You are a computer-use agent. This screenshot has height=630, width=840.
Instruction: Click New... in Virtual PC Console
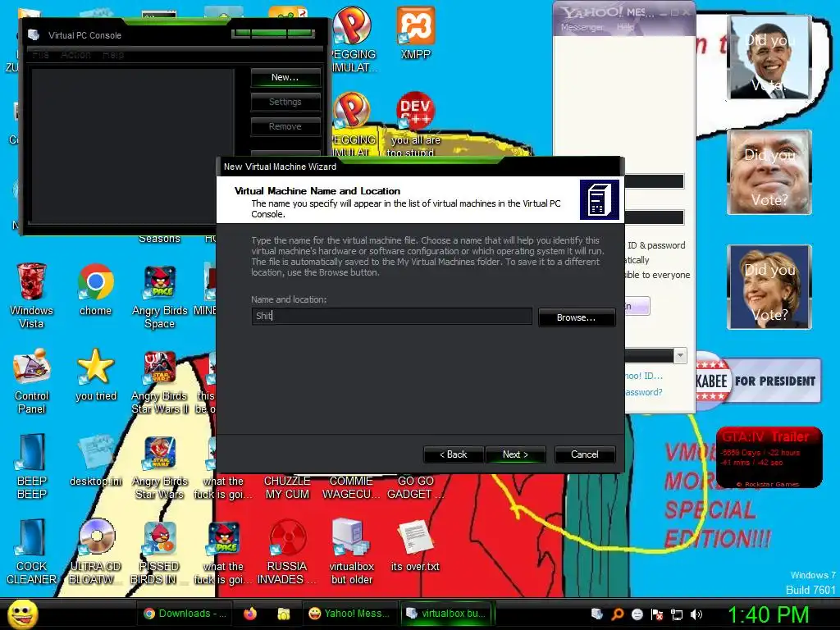pos(285,77)
